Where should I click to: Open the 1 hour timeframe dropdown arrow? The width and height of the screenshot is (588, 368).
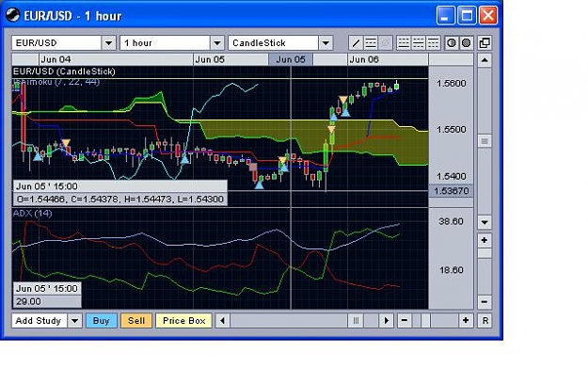(217, 43)
